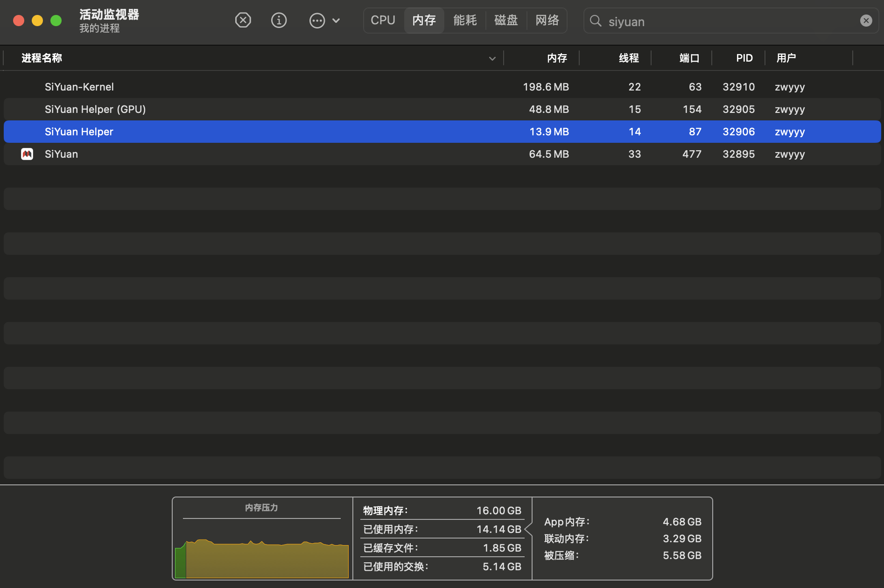Toggle sort order on 进程名称 column chevron
This screenshot has height=588, width=884.
coord(492,58)
